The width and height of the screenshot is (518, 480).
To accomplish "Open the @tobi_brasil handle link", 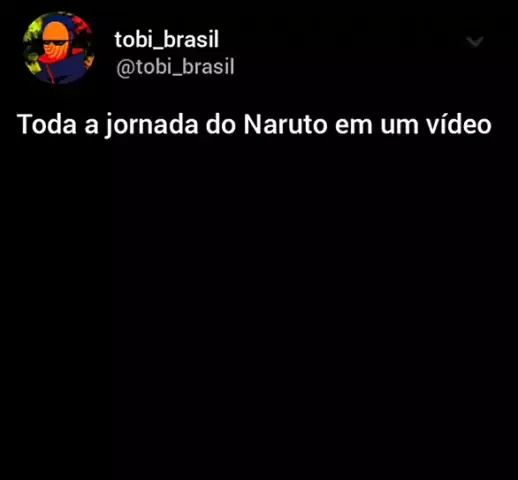I will point(175,67).
